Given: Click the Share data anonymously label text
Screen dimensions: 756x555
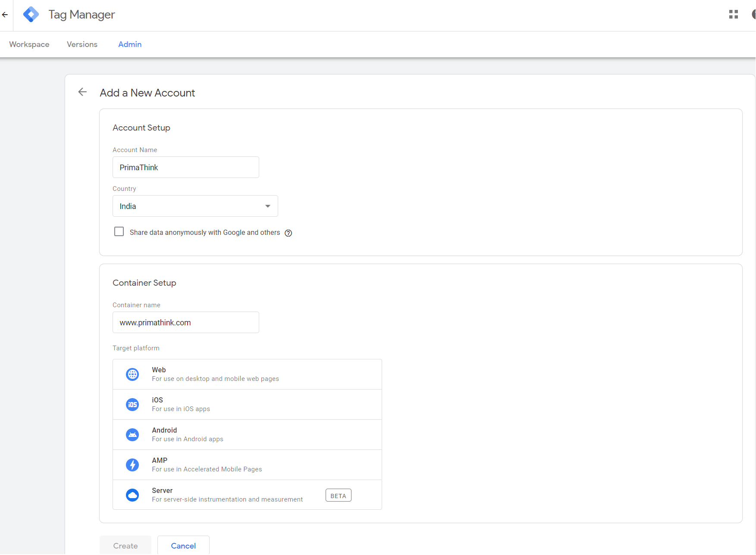Looking at the screenshot, I should pyautogui.click(x=205, y=233).
